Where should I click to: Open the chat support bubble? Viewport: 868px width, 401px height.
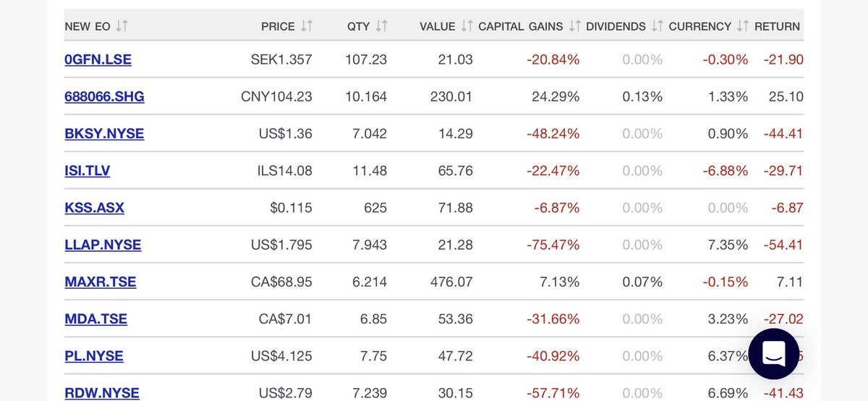pos(773,354)
